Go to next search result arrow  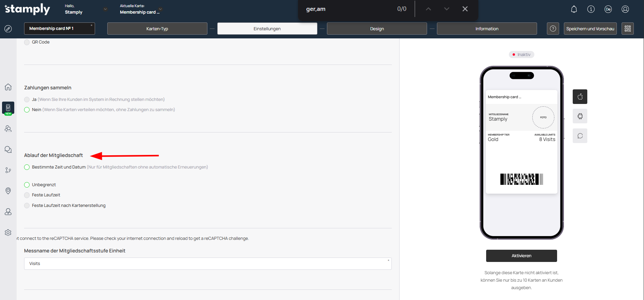pyautogui.click(x=446, y=9)
